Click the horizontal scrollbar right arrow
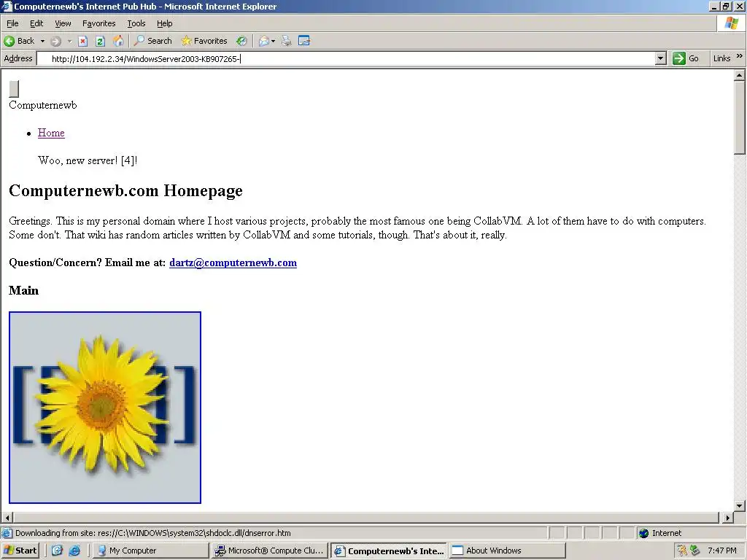The image size is (747, 560). pyautogui.click(x=727, y=518)
